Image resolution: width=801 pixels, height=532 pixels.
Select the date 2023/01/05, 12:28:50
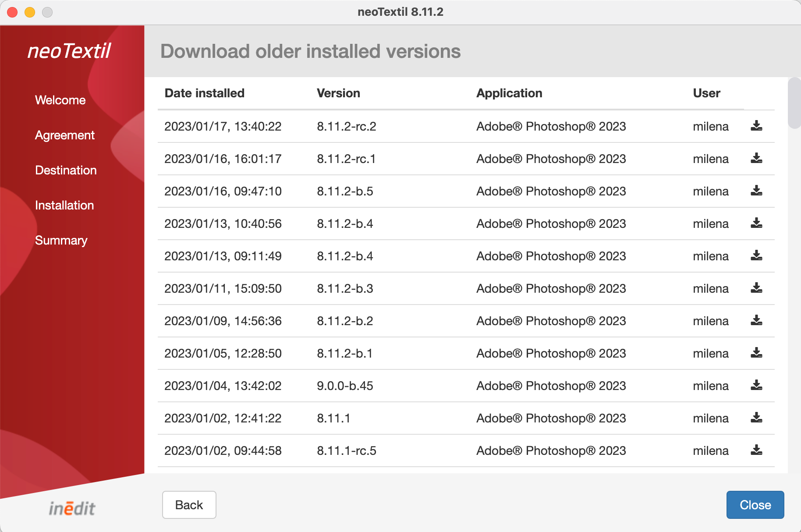pyautogui.click(x=223, y=353)
